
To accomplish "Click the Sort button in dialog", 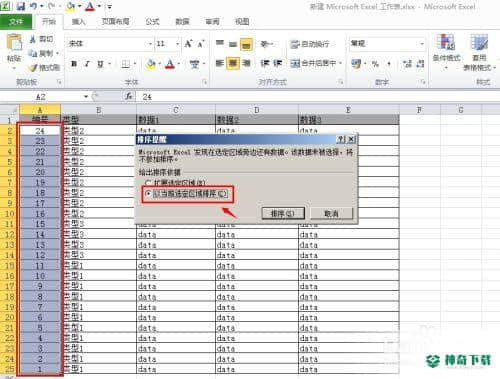I will [x=283, y=213].
